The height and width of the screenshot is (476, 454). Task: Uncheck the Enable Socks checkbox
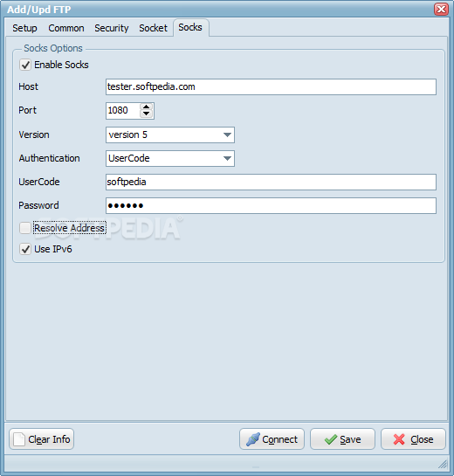click(25, 65)
